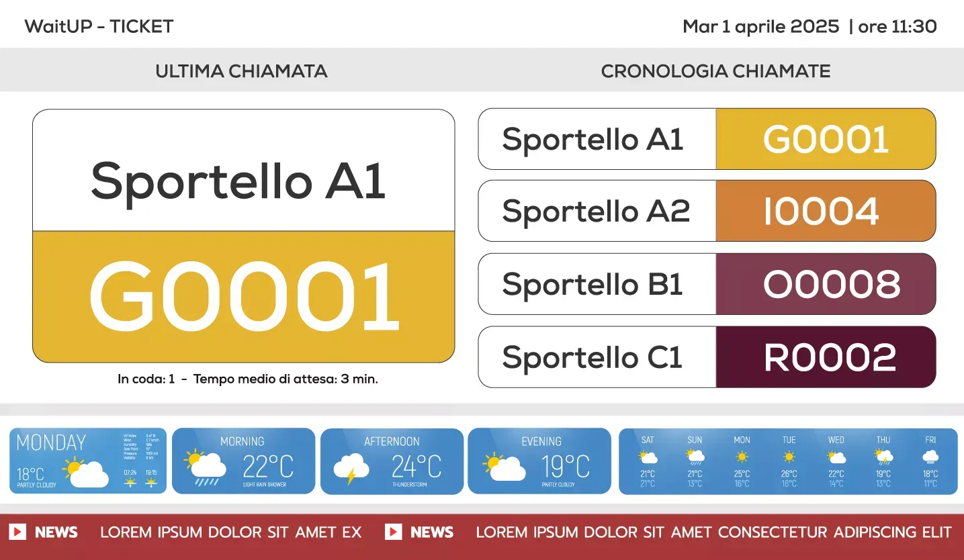Click Tuesday's sunny forecast icon

coord(789,457)
